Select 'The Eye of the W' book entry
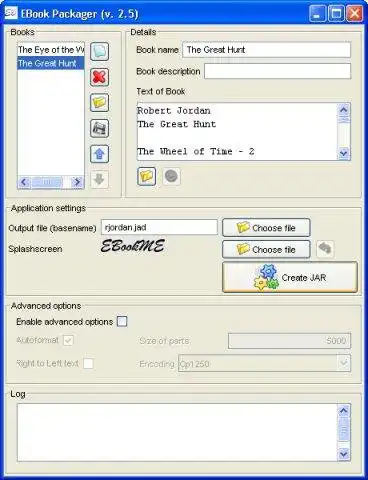The image size is (368, 480). (51, 50)
